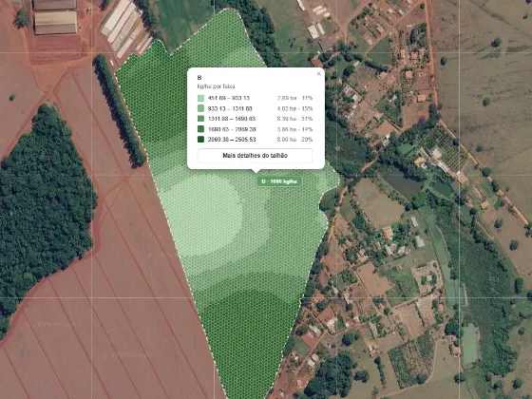The height and width of the screenshot is (399, 532).
Task: Click the range text beside the 15% swatch
Action: [230, 108]
